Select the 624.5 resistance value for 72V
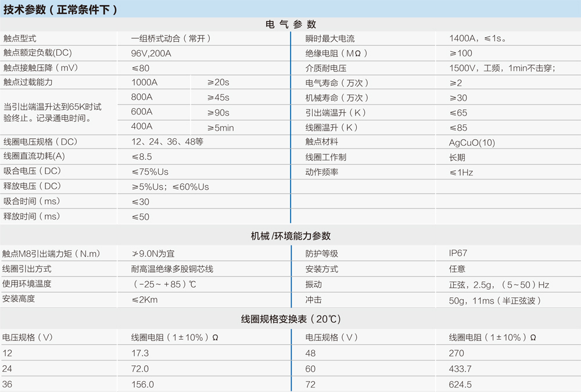Screen dimensions: 581x392 coord(460,384)
